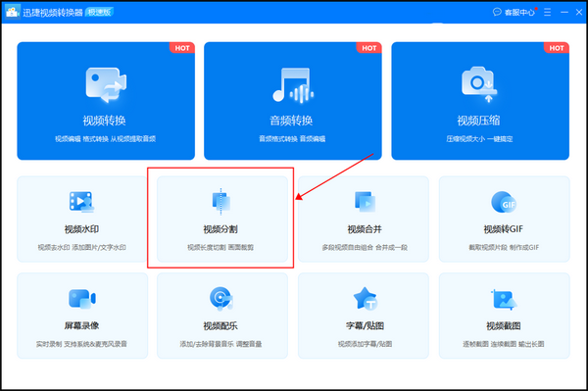Open the 字幕/贴图 subtitle sticker icon
This screenshot has width=588, height=391.
pos(365,299)
